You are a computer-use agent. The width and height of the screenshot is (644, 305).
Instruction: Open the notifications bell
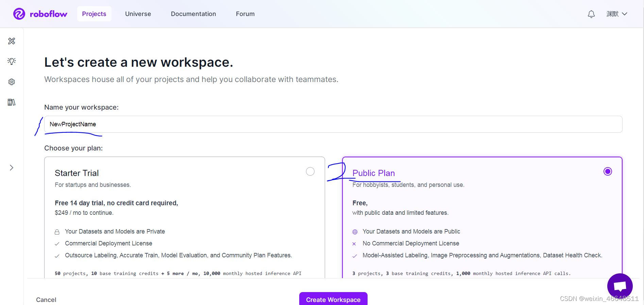[591, 14]
